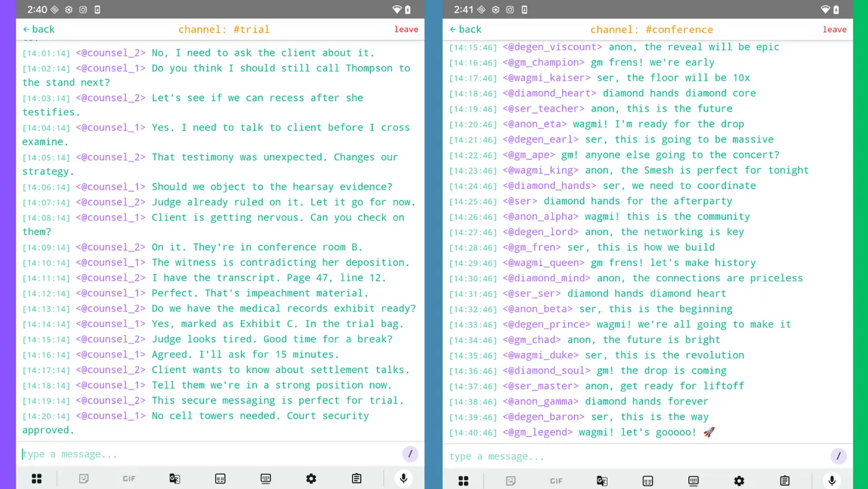Screen dimensions: 868x489
Task: Tap the translate icon in #trial screen
Action: pyautogui.click(x=175, y=478)
